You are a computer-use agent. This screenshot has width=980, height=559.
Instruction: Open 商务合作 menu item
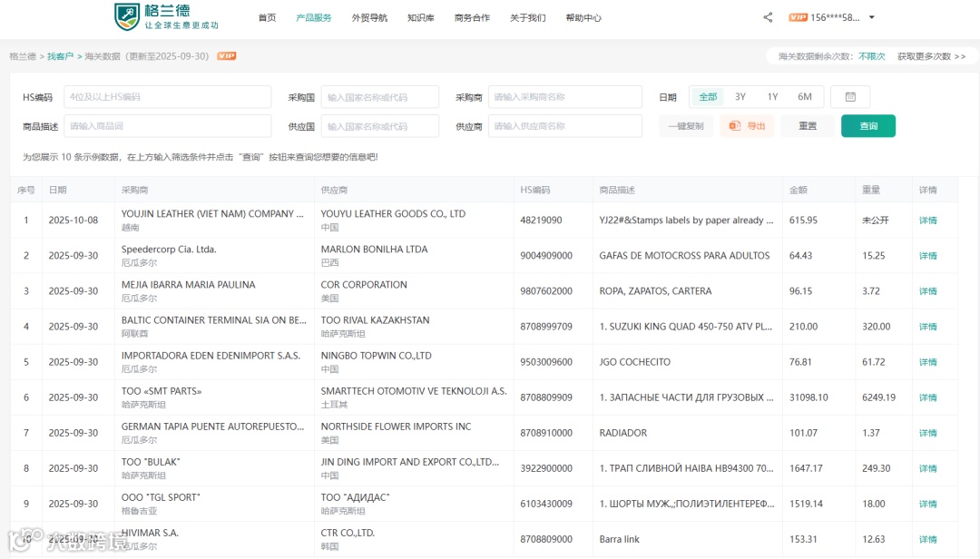(472, 17)
